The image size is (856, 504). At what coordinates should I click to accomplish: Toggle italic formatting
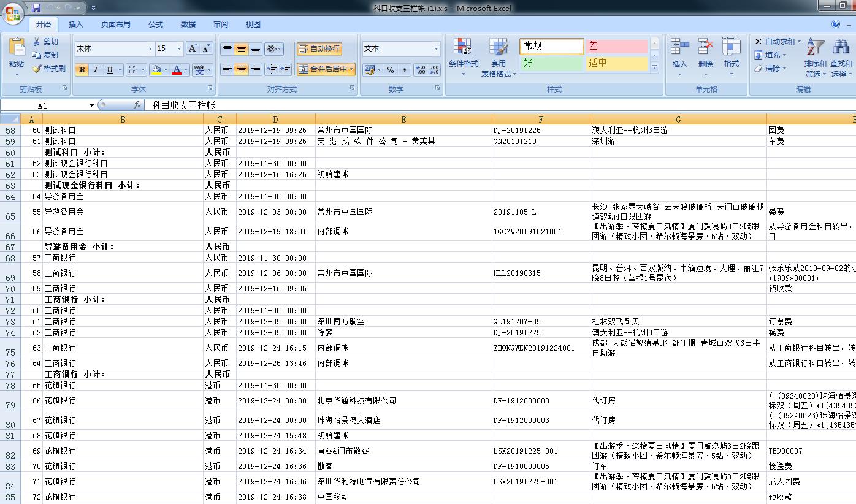point(96,70)
